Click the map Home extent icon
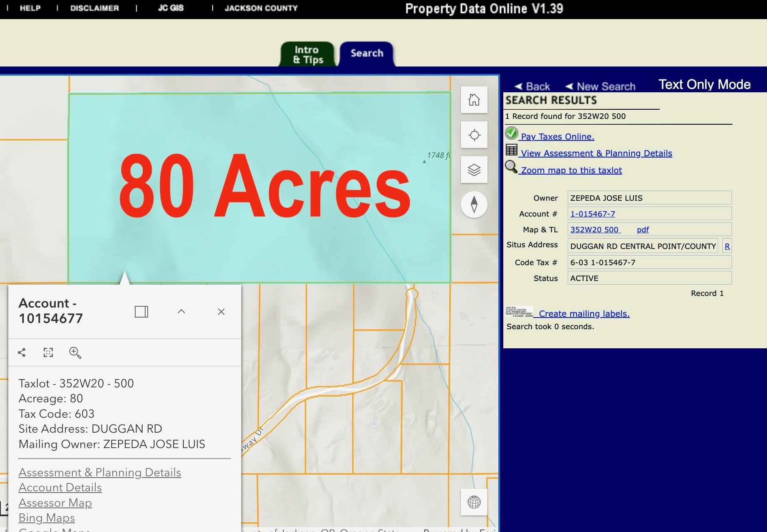This screenshot has height=532, width=767. tap(474, 100)
